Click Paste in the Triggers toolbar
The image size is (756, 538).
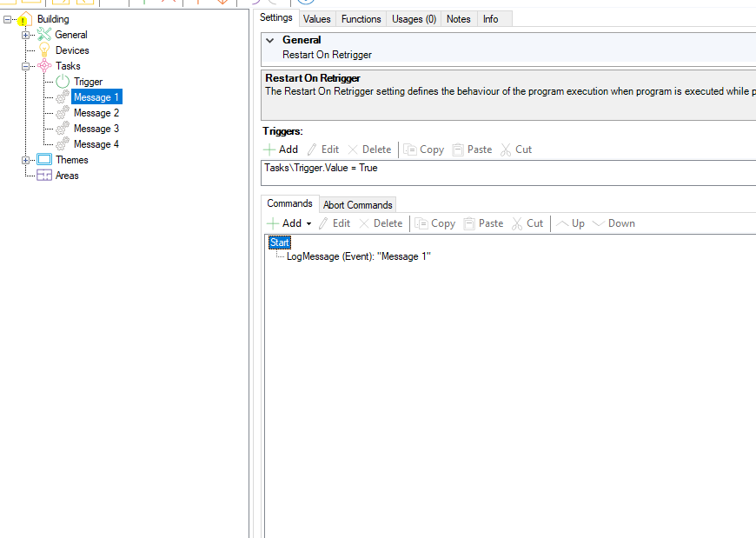pos(472,149)
